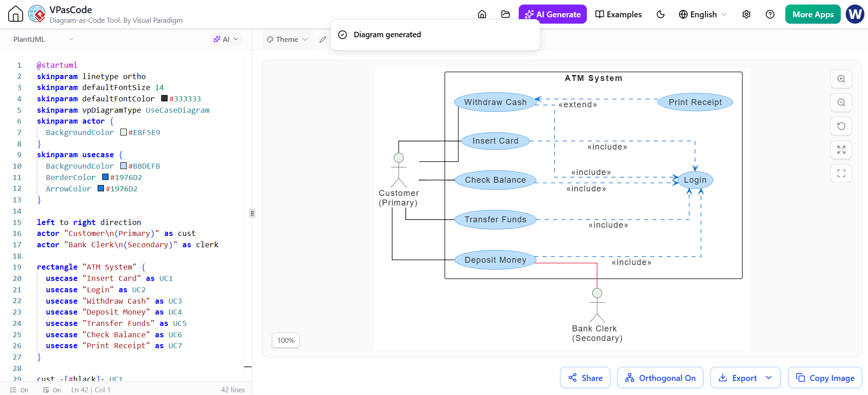The width and height of the screenshot is (868, 395).
Task: Click the #1976D2 BorderColor swatch on line 11
Action: click(x=105, y=177)
